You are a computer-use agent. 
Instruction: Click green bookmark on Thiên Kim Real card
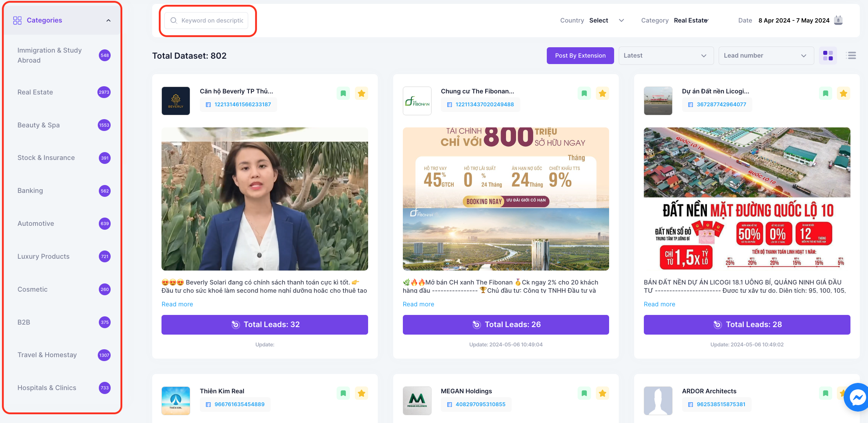coord(343,393)
